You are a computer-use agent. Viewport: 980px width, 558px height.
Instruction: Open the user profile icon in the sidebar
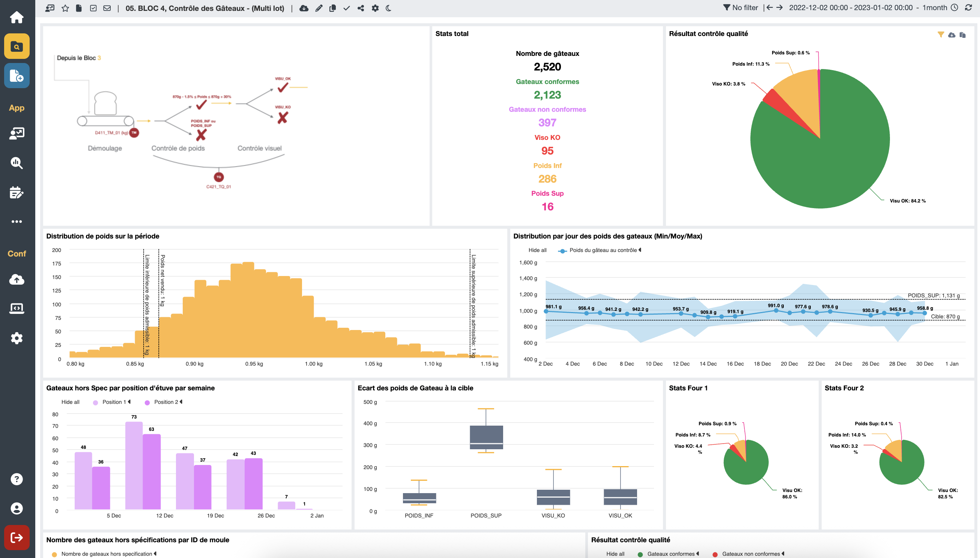coord(17,508)
